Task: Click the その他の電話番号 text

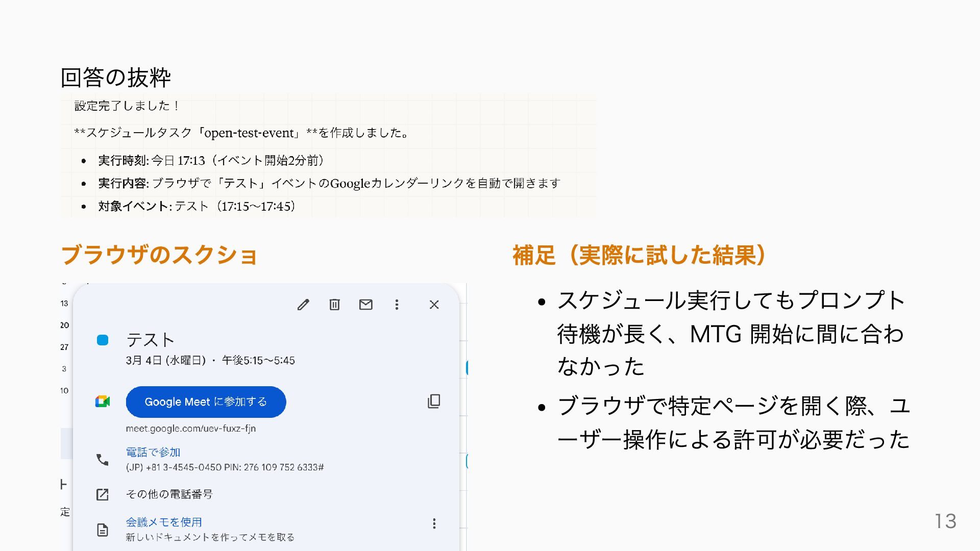Action: click(169, 494)
